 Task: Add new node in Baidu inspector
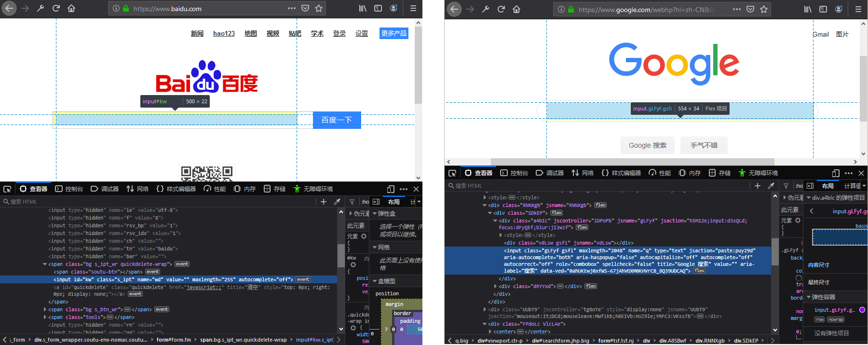pyautogui.click(x=324, y=202)
